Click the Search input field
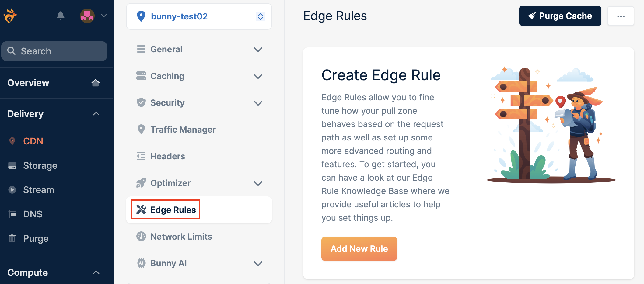 click(x=54, y=51)
